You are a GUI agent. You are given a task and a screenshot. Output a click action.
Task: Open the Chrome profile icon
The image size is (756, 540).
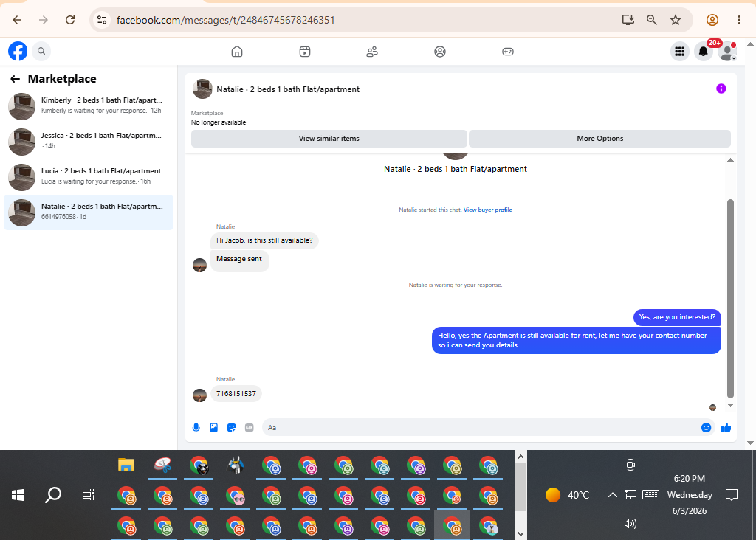(712, 20)
